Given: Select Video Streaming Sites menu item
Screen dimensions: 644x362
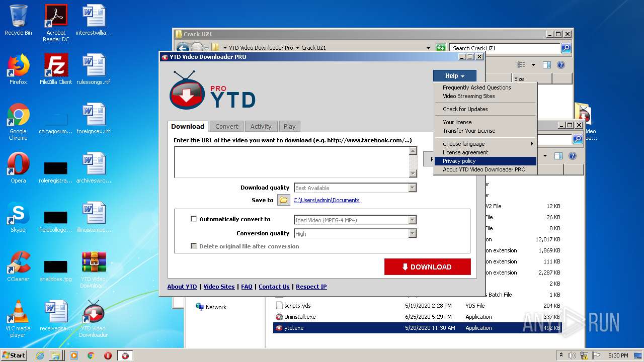Looking at the screenshot, I should coord(486,96).
